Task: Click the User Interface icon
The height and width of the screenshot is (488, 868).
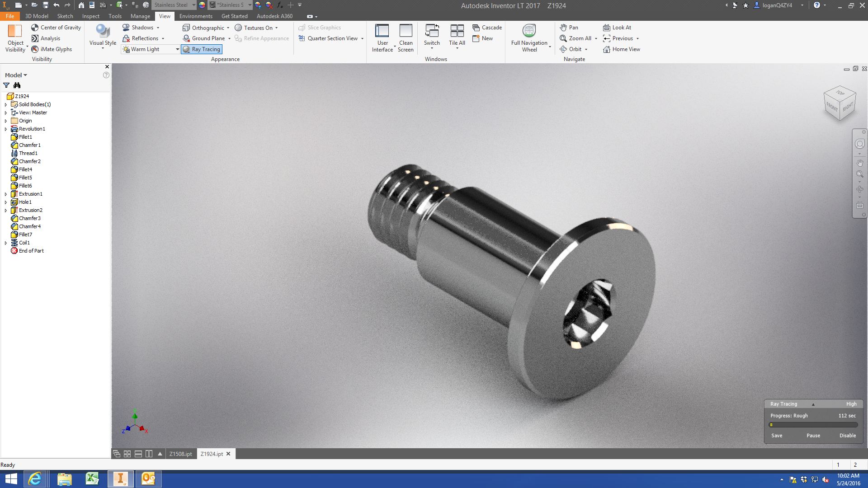Action: point(382,31)
